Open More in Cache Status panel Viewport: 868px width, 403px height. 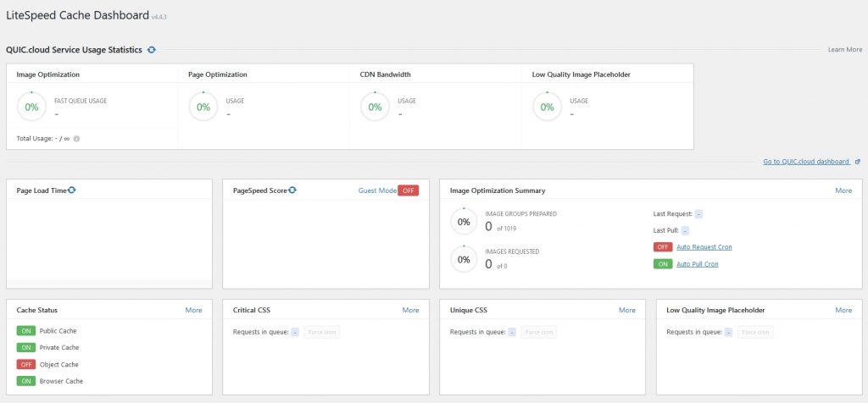(193, 310)
